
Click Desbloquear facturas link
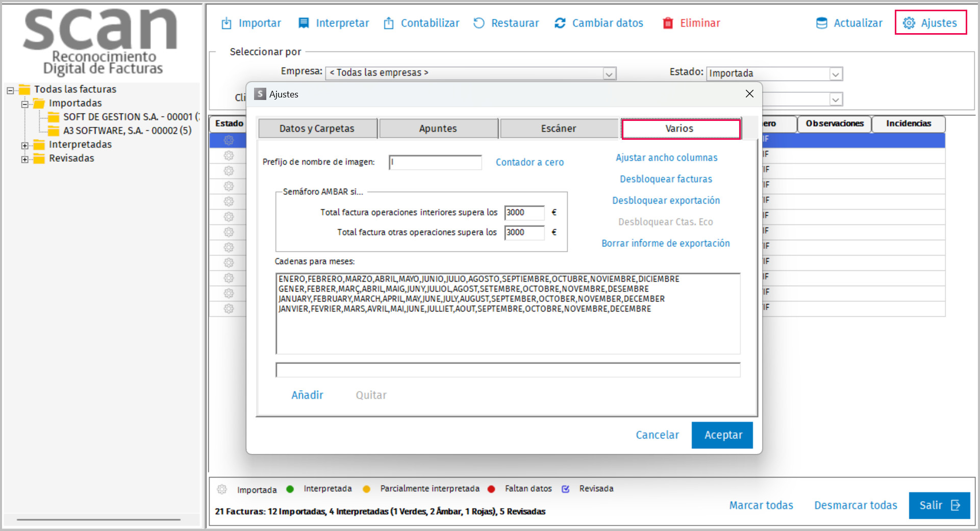click(x=666, y=179)
